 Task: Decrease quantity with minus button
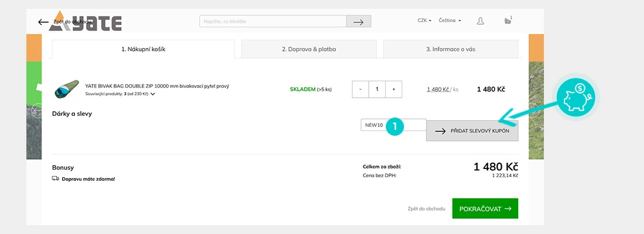click(360, 90)
